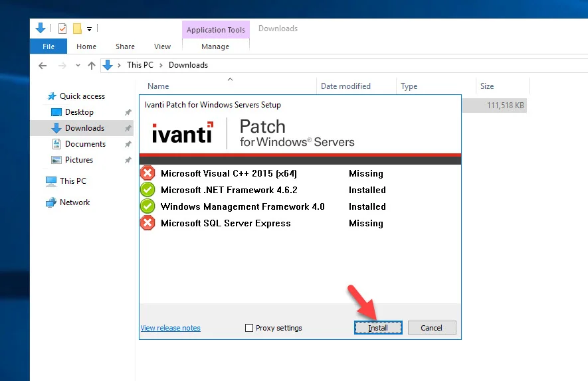
Task: Click the Install button
Action: [x=378, y=328]
